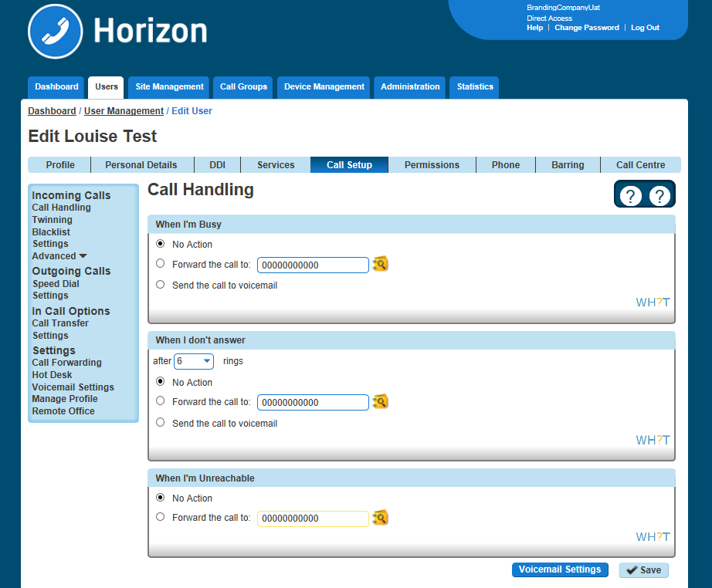Open Call Handling in the sidebar
Viewport: 712px width, 588px height.
[61, 208]
